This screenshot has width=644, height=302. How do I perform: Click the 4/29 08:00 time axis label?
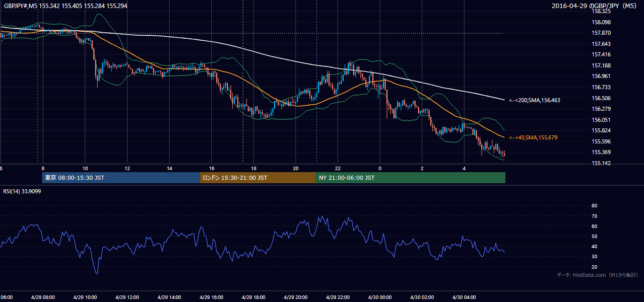click(43, 297)
